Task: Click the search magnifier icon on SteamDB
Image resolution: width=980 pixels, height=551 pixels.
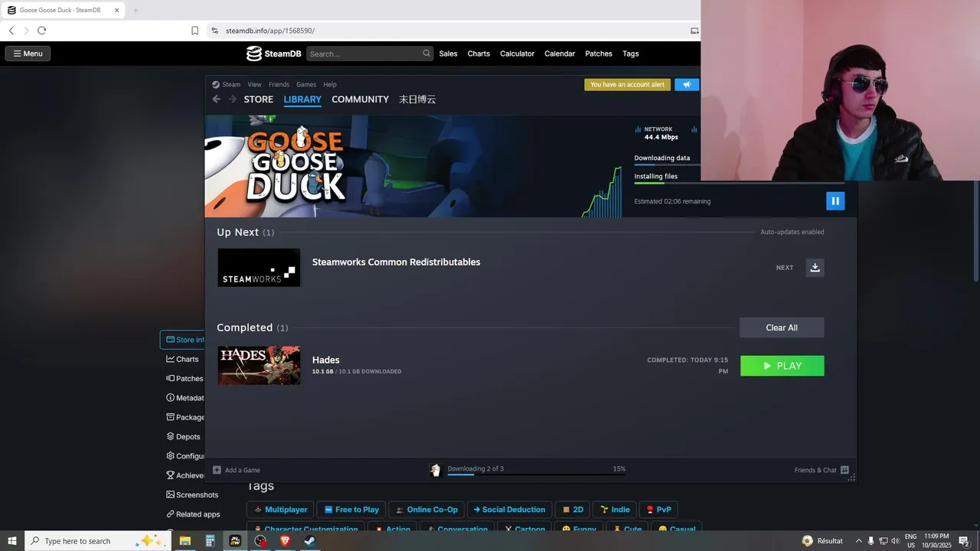Action: point(426,54)
